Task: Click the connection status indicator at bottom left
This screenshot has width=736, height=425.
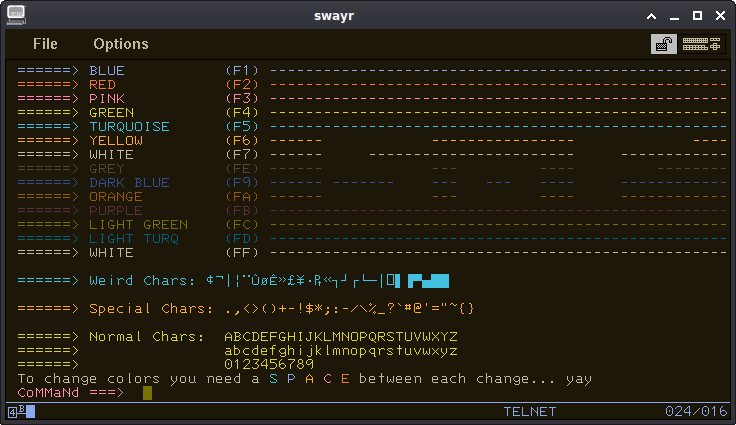Action: (x=22, y=412)
